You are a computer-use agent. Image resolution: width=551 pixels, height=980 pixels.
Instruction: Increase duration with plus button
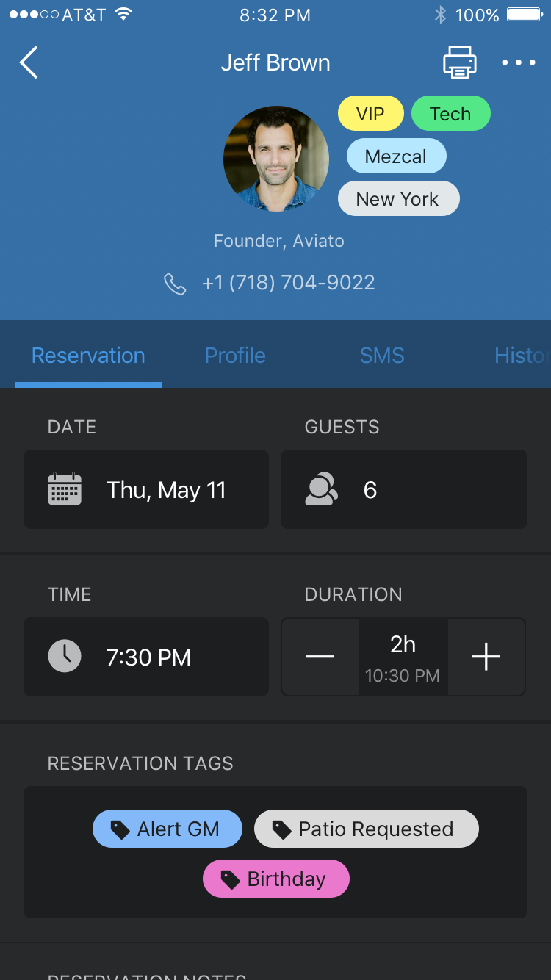click(x=486, y=657)
